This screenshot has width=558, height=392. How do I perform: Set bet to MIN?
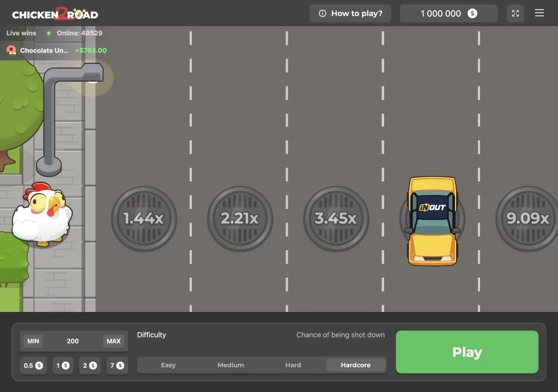click(x=33, y=341)
